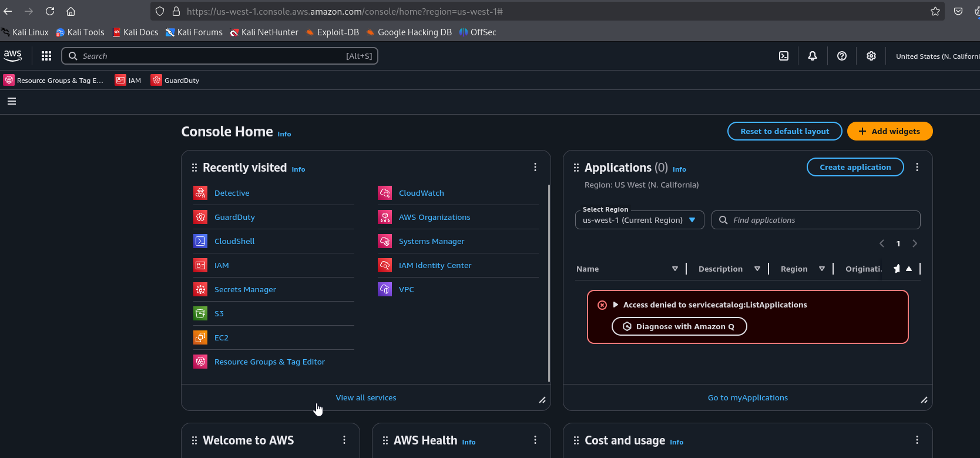Click the IAM icon in Recently visited
Screen dimensions: 980x458
coord(200,265)
